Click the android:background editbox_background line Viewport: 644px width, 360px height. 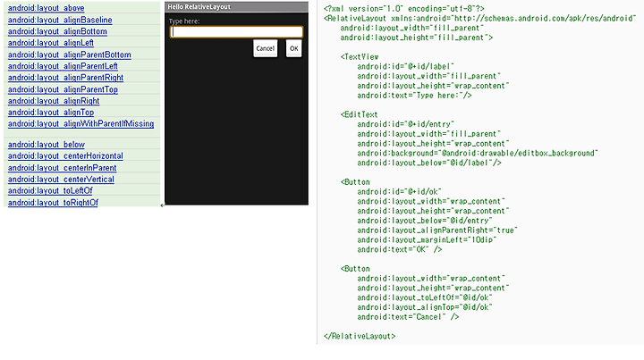(478, 154)
